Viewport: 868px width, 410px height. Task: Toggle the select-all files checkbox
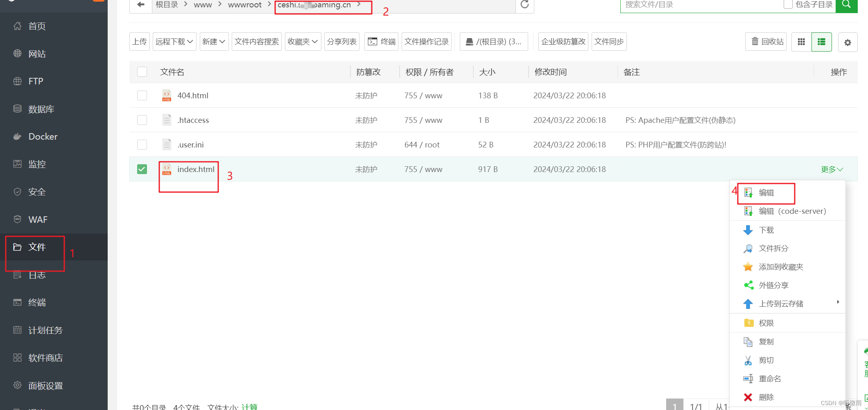[x=142, y=72]
